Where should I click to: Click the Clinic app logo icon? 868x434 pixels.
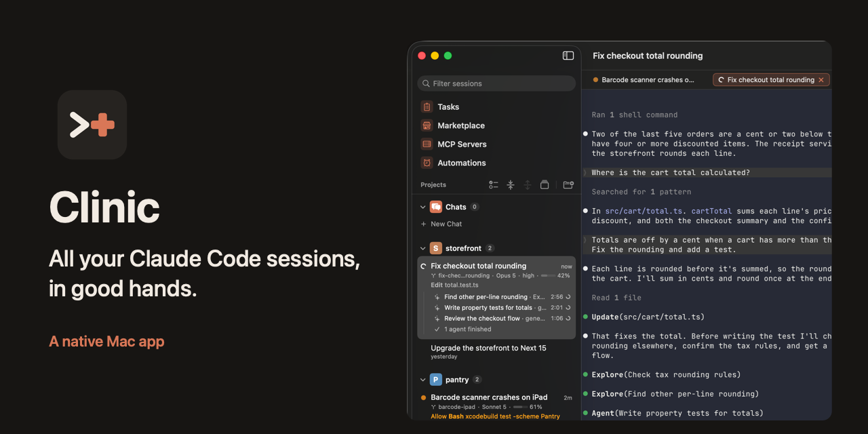92,125
